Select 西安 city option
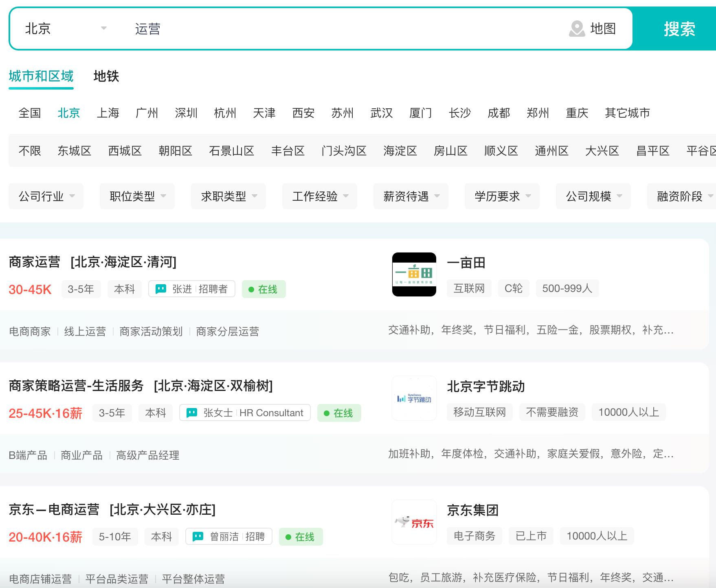716x588 pixels. (303, 113)
